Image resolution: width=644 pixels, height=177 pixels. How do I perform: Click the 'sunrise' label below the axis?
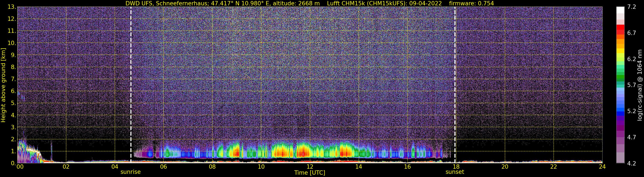pyautogui.click(x=131, y=172)
